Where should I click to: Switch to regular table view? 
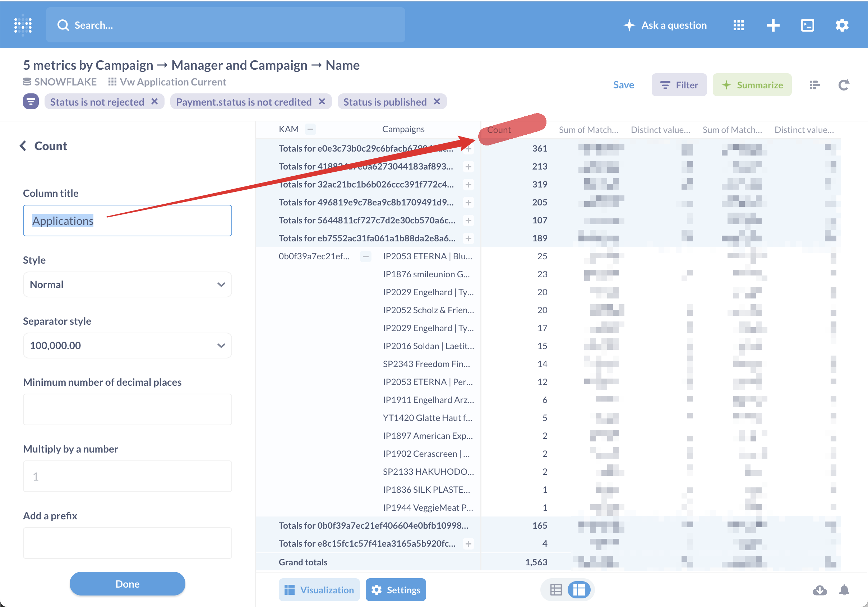[x=555, y=590]
